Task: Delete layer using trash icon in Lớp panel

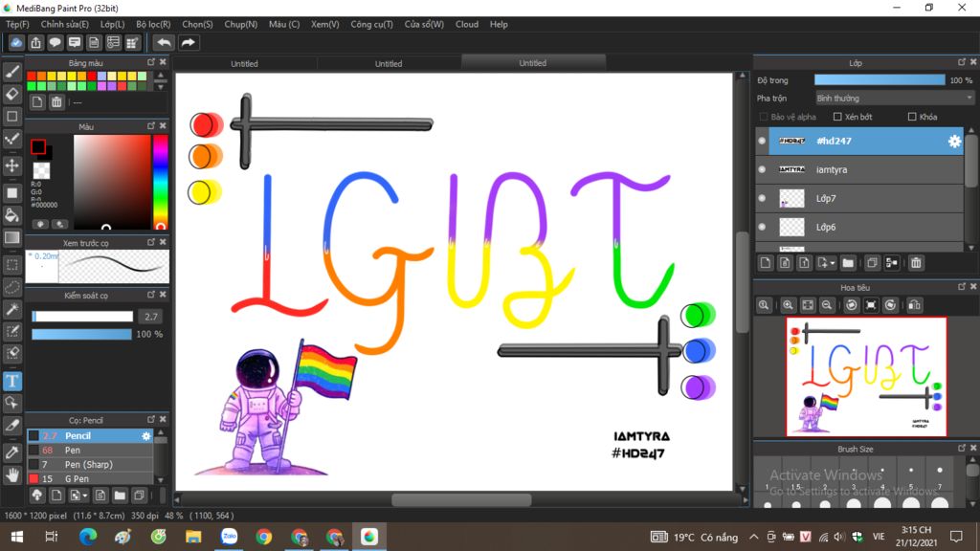Action: coord(916,263)
